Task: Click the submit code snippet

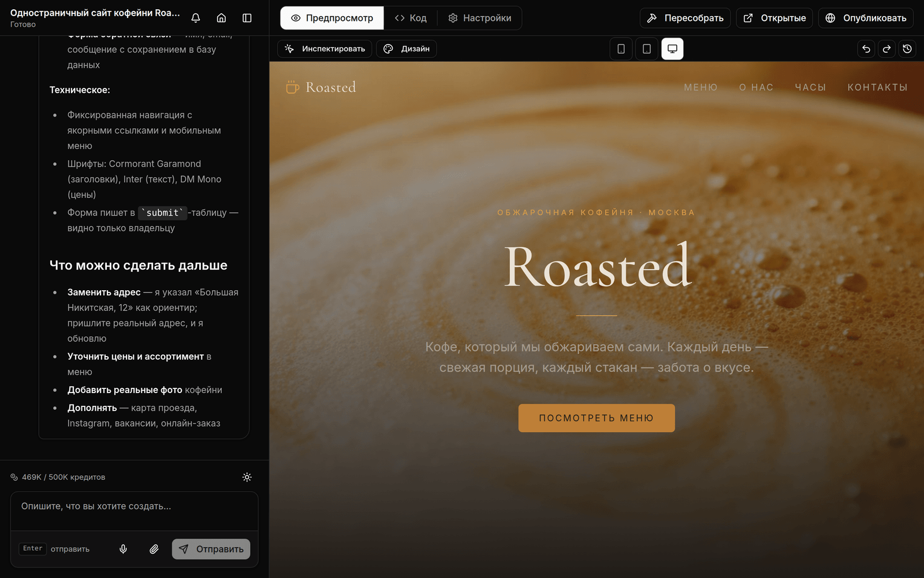Action: coord(163,213)
